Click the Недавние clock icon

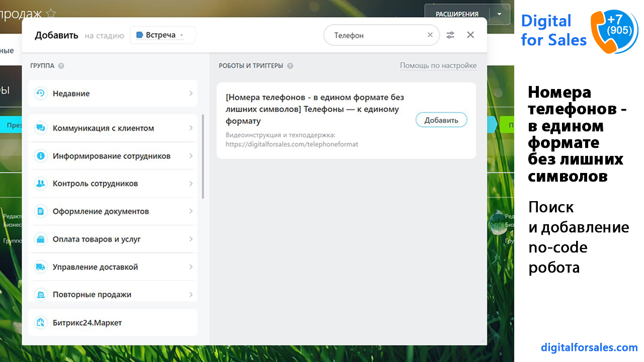tap(40, 94)
